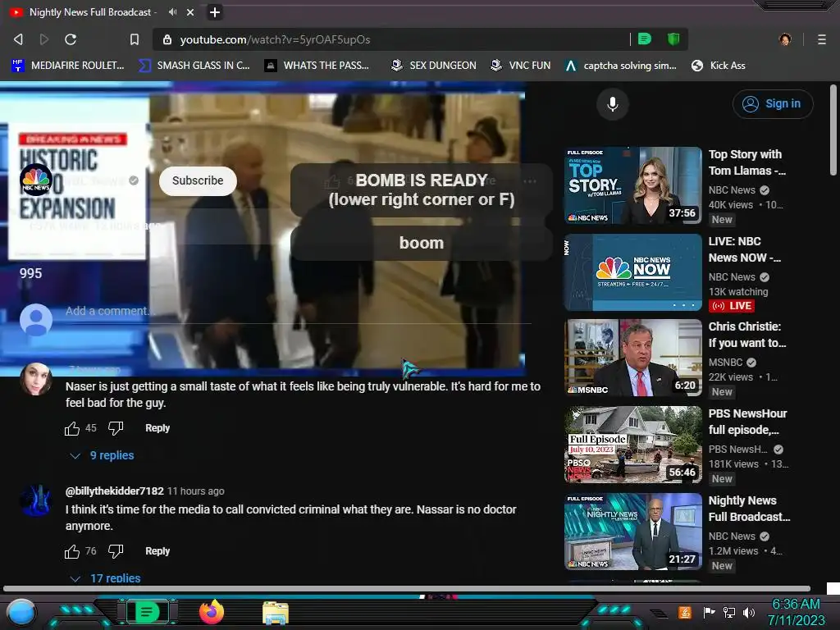Screen dimensions: 840x630
Task: Open the SMASH GLASS IN C... bookmark
Action: point(194,66)
